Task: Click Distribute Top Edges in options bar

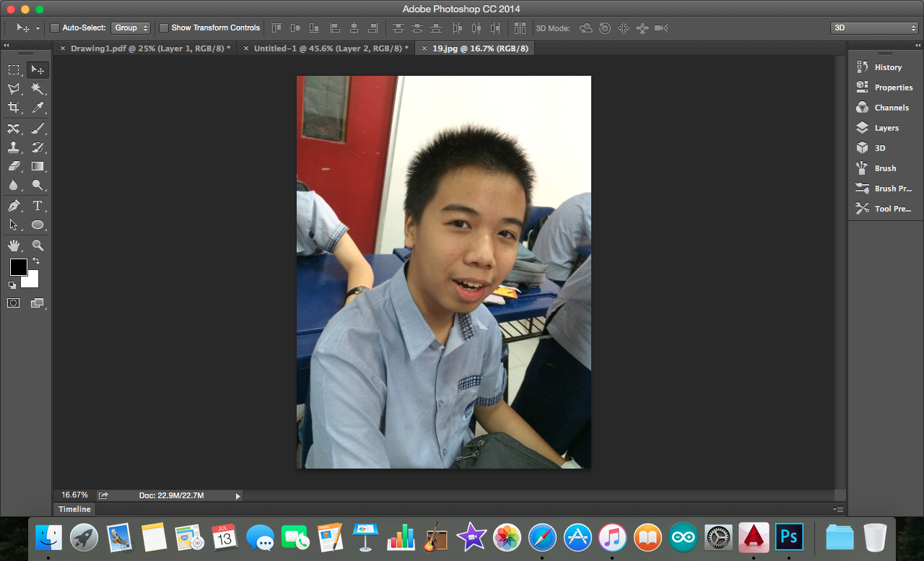Action: (398, 28)
